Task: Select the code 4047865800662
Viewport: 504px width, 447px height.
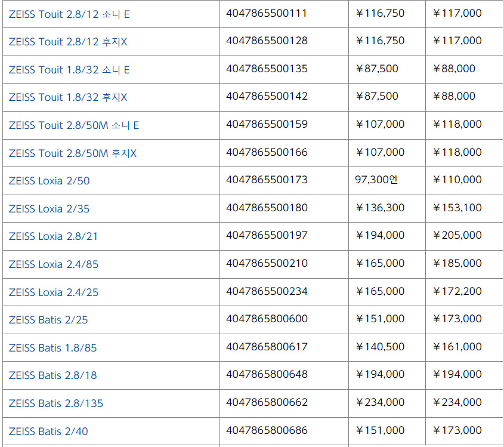Action: coord(267,402)
